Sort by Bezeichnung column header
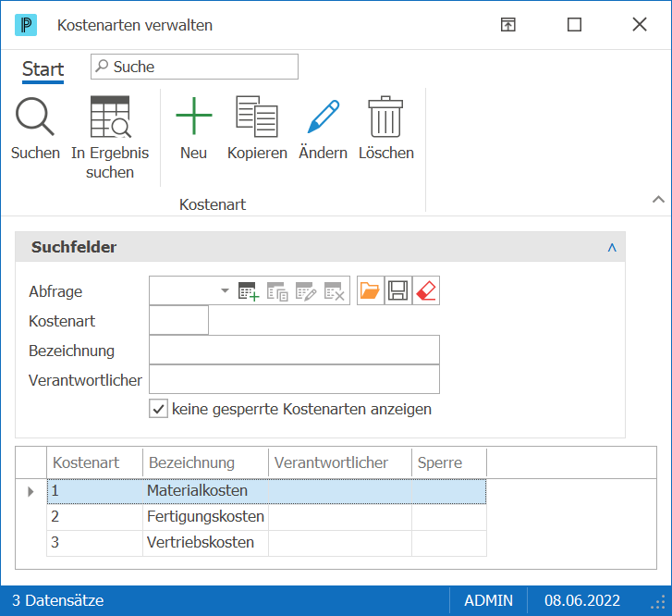This screenshot has height=616, width=672. [x=205, y=462]
